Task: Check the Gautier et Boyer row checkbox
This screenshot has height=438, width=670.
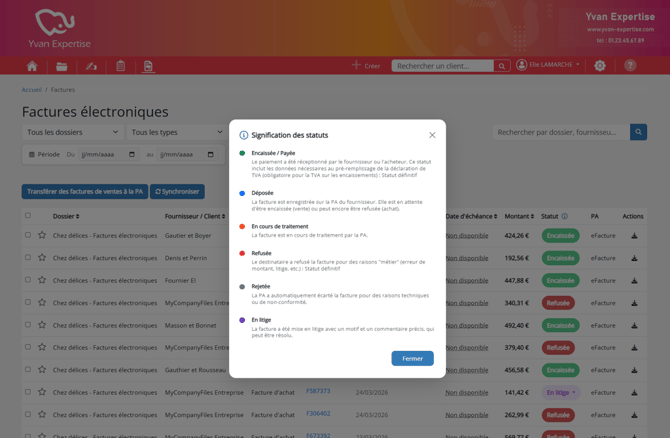Action: click(x=28, y=236)
